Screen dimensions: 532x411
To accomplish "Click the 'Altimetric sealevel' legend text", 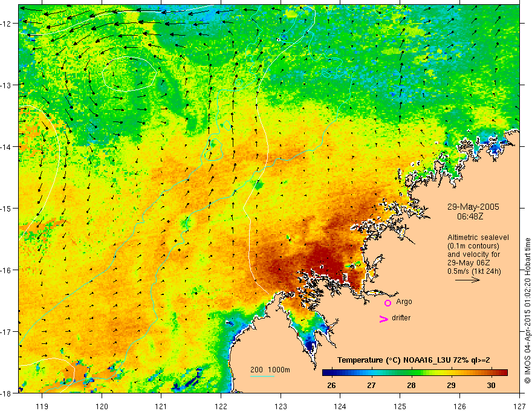I will click(478, 238).
